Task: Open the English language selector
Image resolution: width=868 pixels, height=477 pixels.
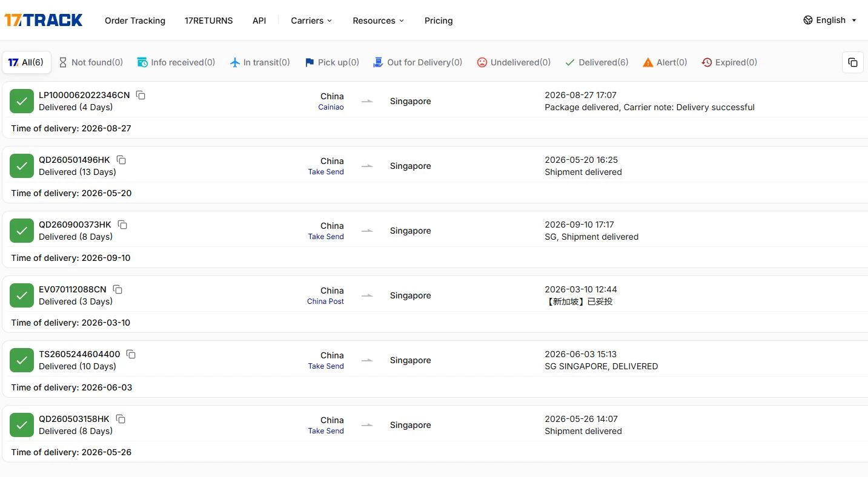Action: [830, 20]
